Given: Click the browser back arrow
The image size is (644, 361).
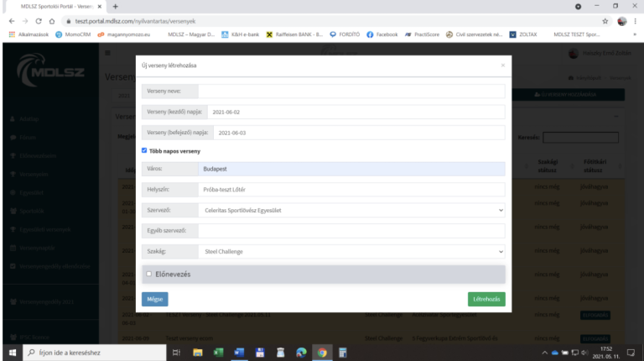Looking at the screenshot, I should click(x=9, y=21).
